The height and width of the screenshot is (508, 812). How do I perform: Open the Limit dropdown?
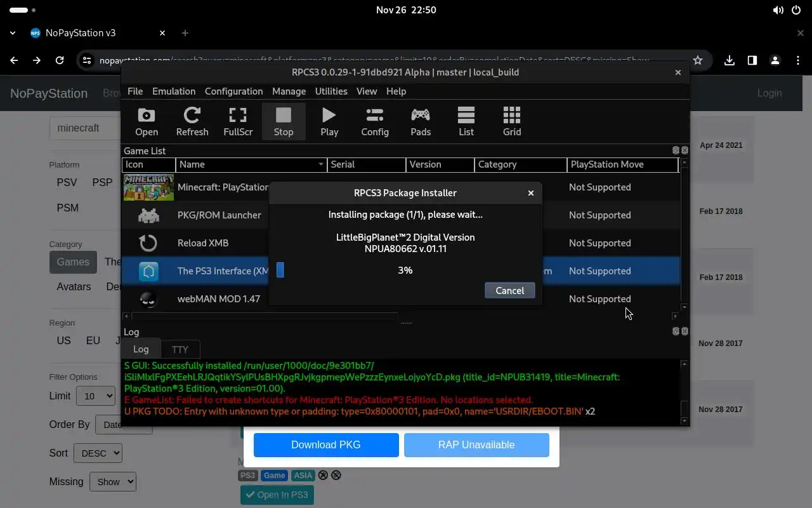95,396
